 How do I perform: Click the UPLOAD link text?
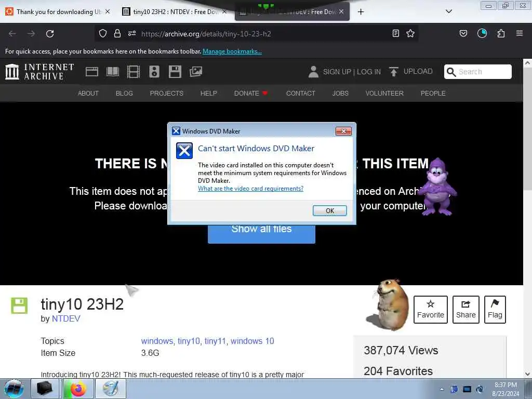tap(418, 72)
